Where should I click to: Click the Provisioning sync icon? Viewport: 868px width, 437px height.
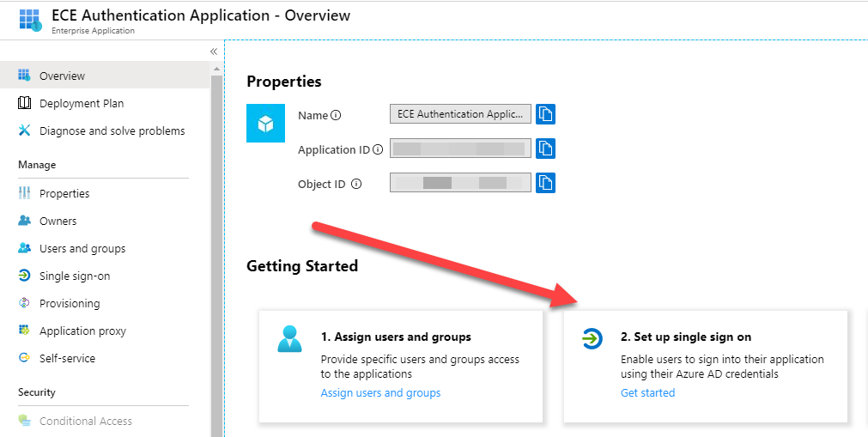click(x=24, y=303)
